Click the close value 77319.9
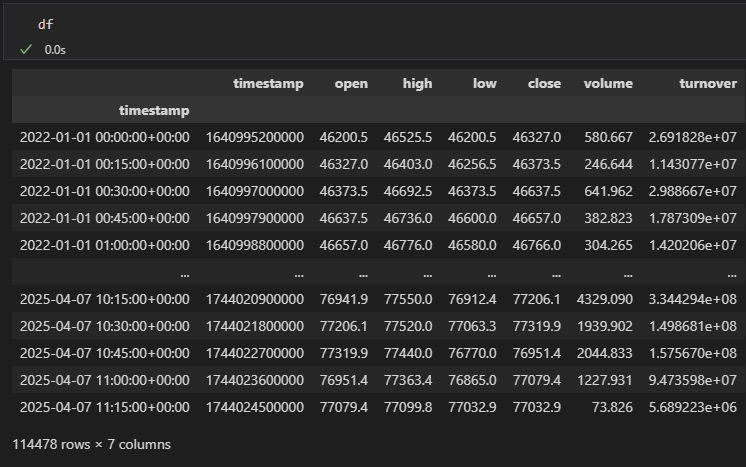The height and width of the screenshot is (467, 746). click(536, 326)
